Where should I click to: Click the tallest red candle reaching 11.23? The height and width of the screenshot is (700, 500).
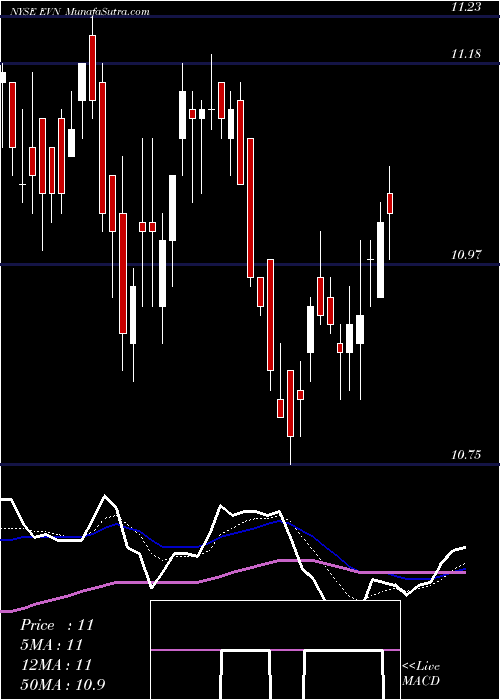(92, 68)
